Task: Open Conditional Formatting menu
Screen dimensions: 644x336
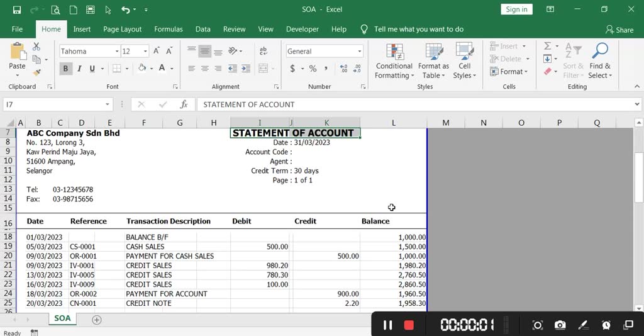Action: pyautogui.click(x=394, y=61)
